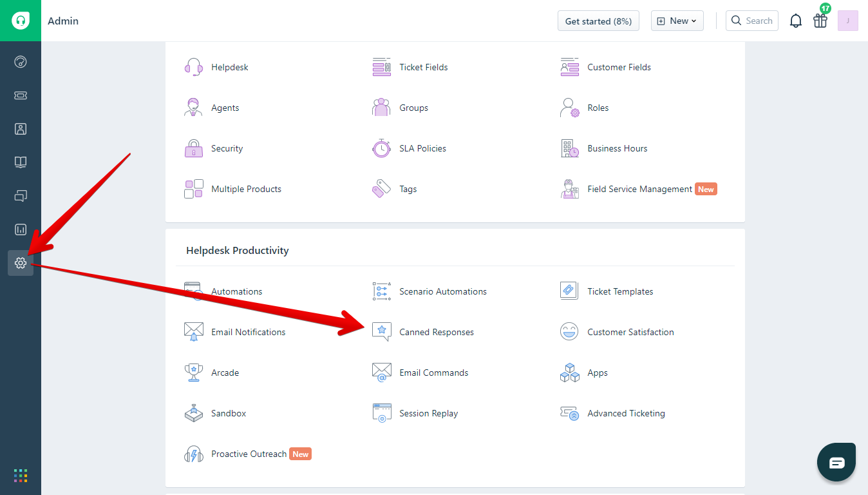The image size is (868, 495).
Task: Open Field Service Management link
Action: click(x=640, y=189)
